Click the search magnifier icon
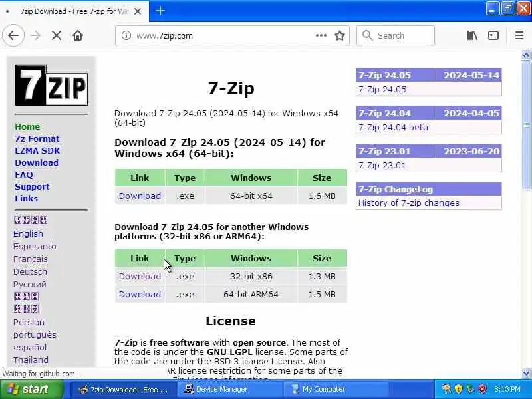 tap(368, 35)
